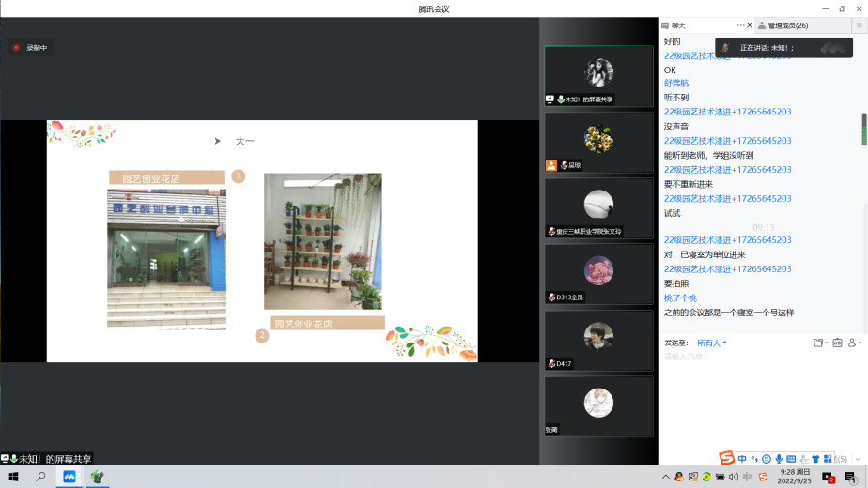Expand the 所有人 recipient dropdown
The width and height of the screenshot is (868, 488).
click(711, 343)
